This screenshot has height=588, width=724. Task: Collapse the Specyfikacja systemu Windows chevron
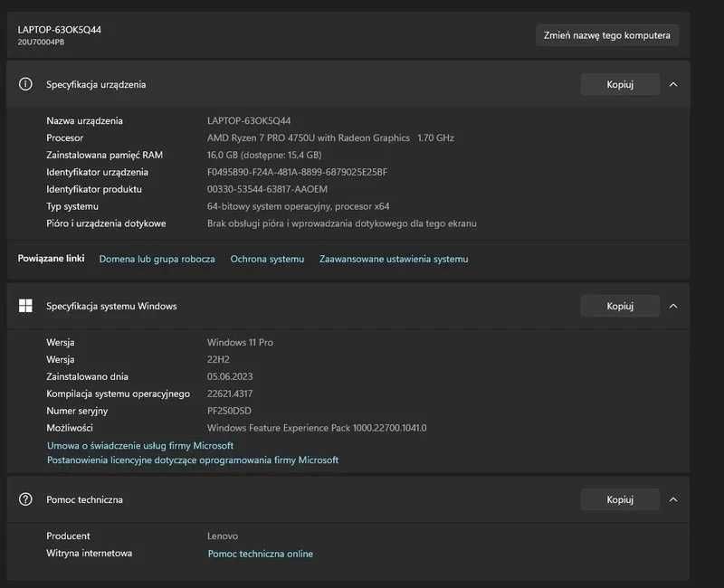point(673,306)
